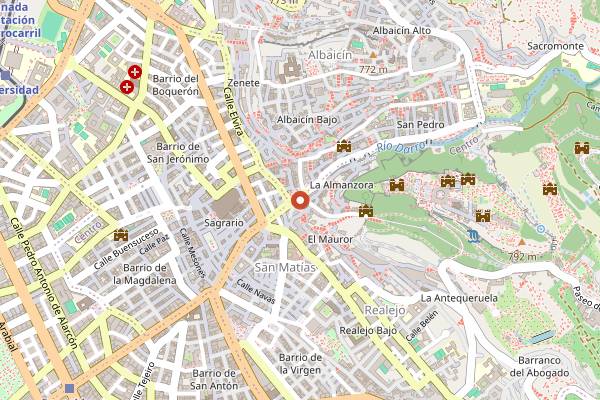This screenshot has width=600, height=400.
Task: Click Centro label near Calle Buensuceso
Action: (x=88, y=232)
